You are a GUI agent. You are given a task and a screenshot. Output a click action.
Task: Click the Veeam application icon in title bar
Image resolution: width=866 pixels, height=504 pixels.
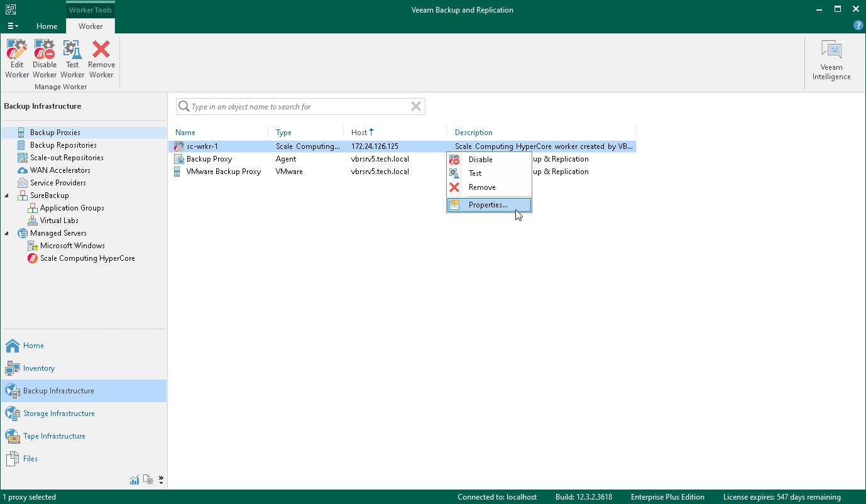[11, 9]
